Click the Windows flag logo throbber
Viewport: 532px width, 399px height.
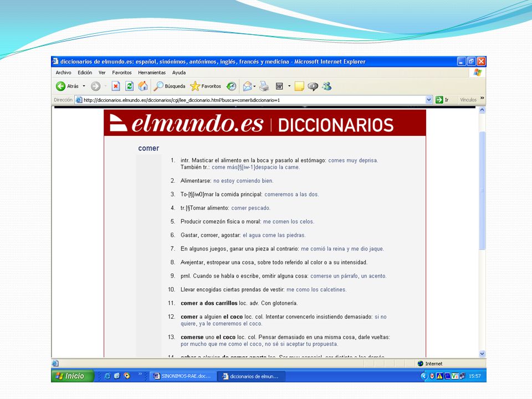click(x=478, y=72)
